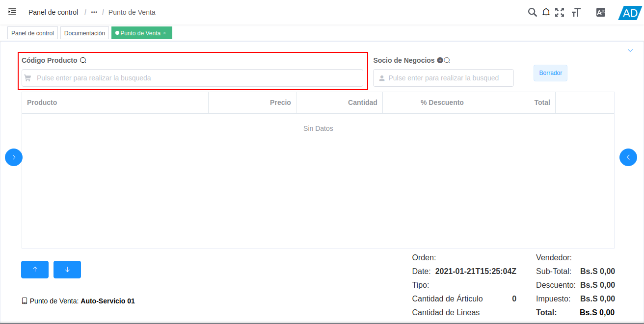This screenshot has width=644, height=324.
Task: Open the text size selector icon
Action: (x=576, y=12)
